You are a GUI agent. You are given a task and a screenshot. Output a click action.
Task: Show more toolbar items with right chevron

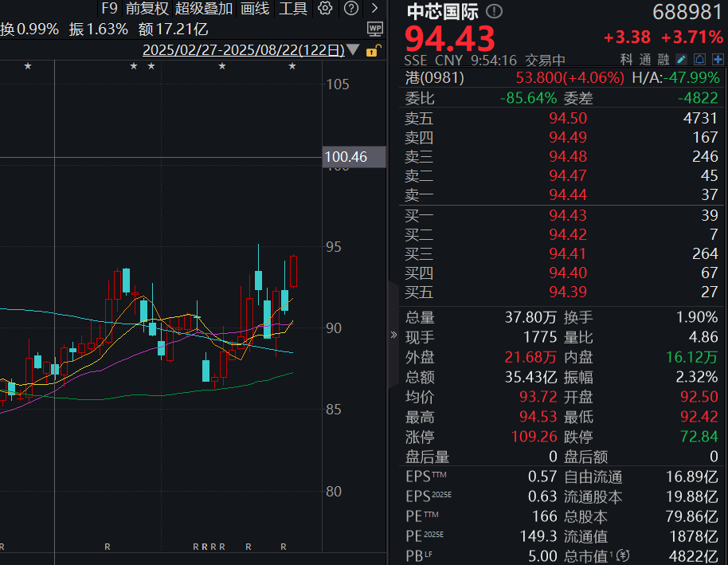(374, 8)
